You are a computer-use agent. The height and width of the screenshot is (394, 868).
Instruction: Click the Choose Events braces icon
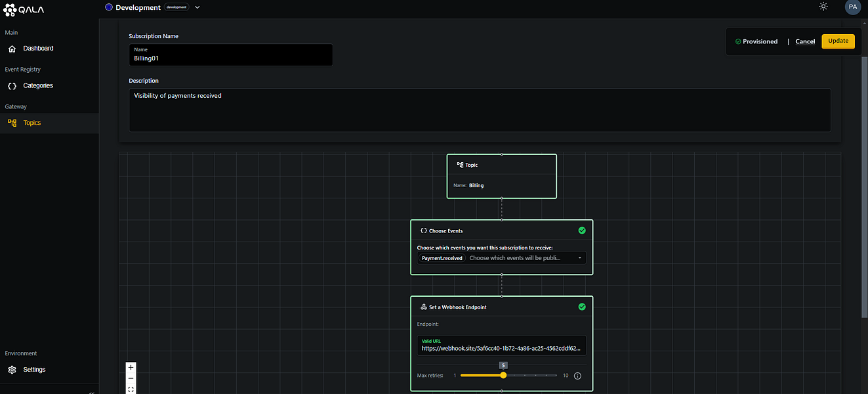pyautogui.click(x=424, y=231)
